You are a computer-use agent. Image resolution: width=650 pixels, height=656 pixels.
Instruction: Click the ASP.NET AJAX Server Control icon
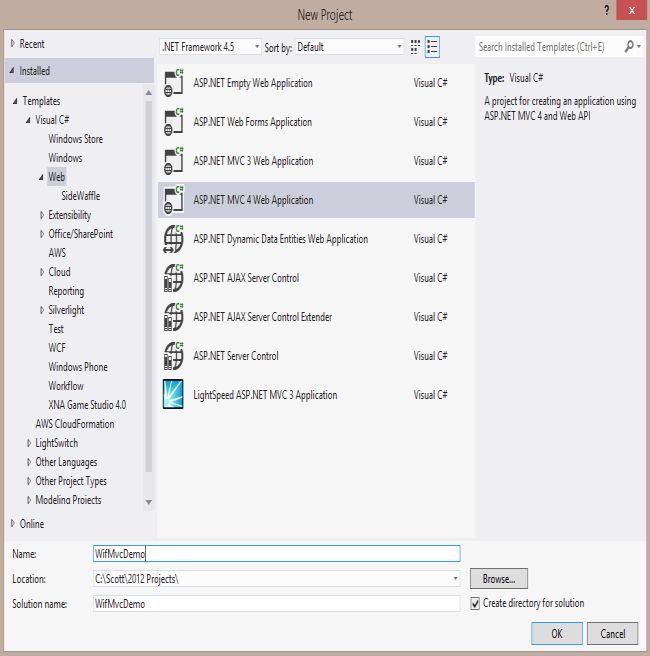[x=173, y=278]
